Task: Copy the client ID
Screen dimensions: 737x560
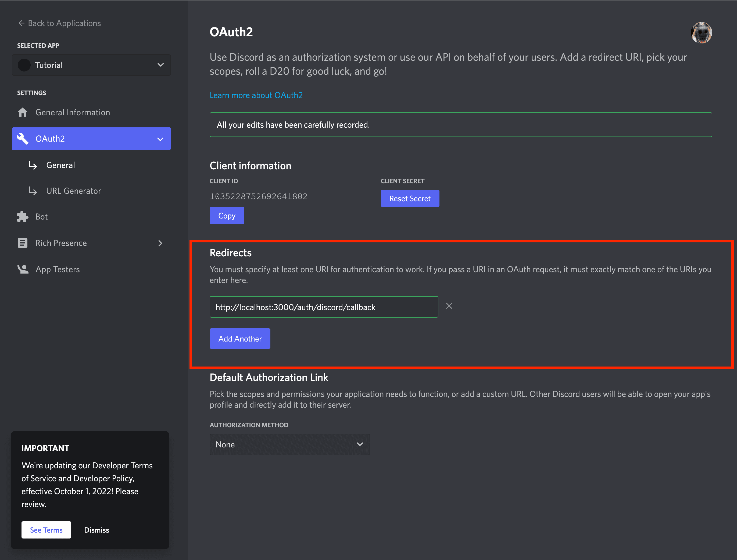Action: coord(227,216)
